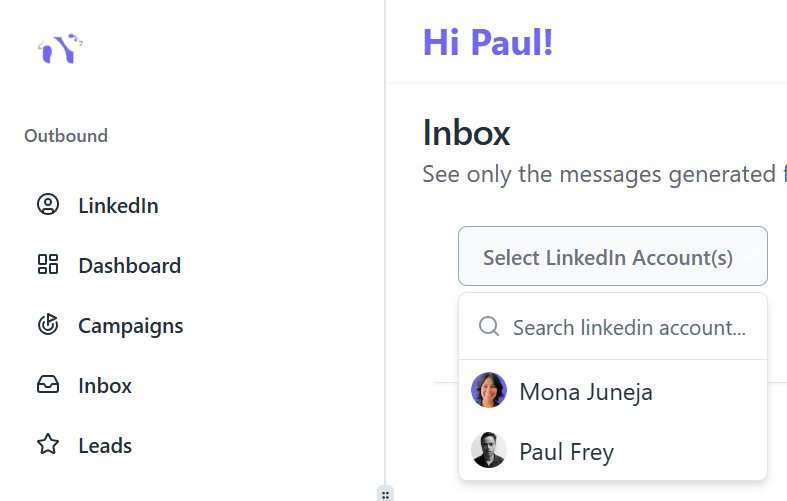787x501 pixels.
Task: Open the Inbox sidebar label
Action: click(105, 385)
